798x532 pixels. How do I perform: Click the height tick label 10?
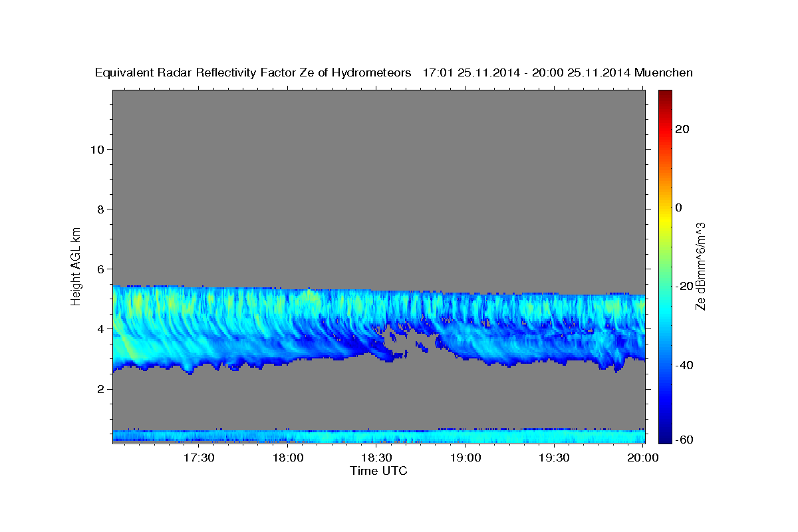[97, 149]
